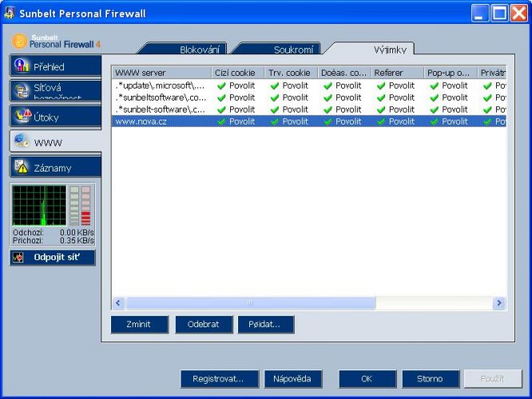Click the Změnit button
Screen dimensions: 532x399
pos(140,325)
